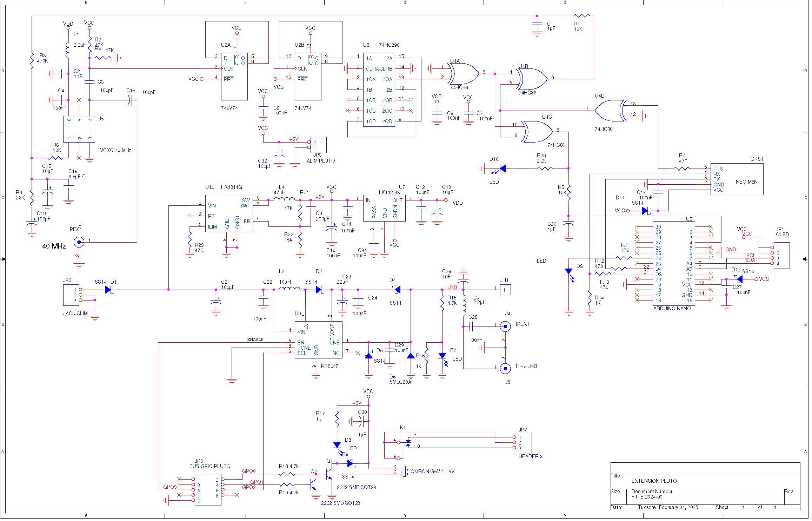
Task: Click the ARDUINO NANO label
Action: 672,309
